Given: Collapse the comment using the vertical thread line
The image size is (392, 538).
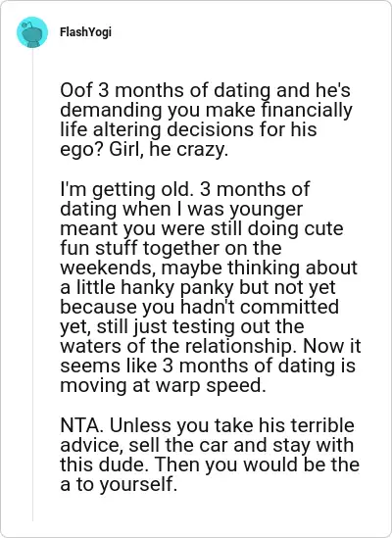Looking at the screenshot, I should (x=32, y=285).
